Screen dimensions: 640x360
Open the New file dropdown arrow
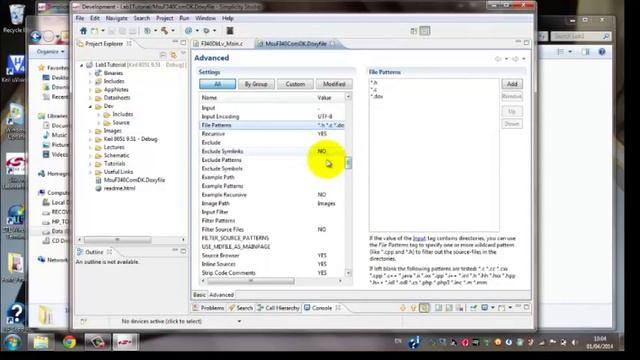point(102,31)
